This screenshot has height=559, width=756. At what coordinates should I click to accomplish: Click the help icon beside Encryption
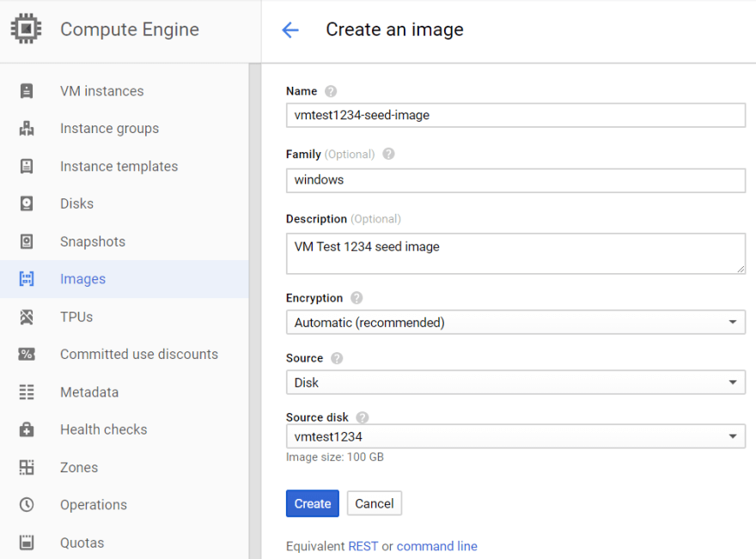(357, 298)
